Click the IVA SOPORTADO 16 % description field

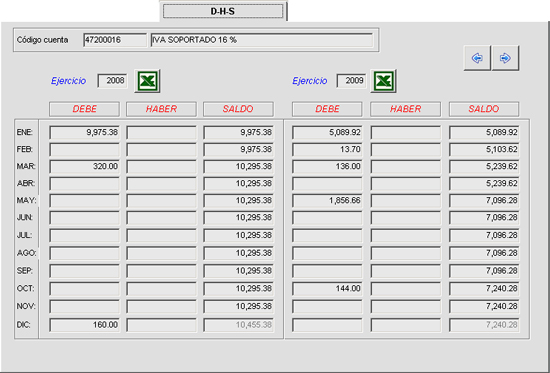(x=262, y=40)
